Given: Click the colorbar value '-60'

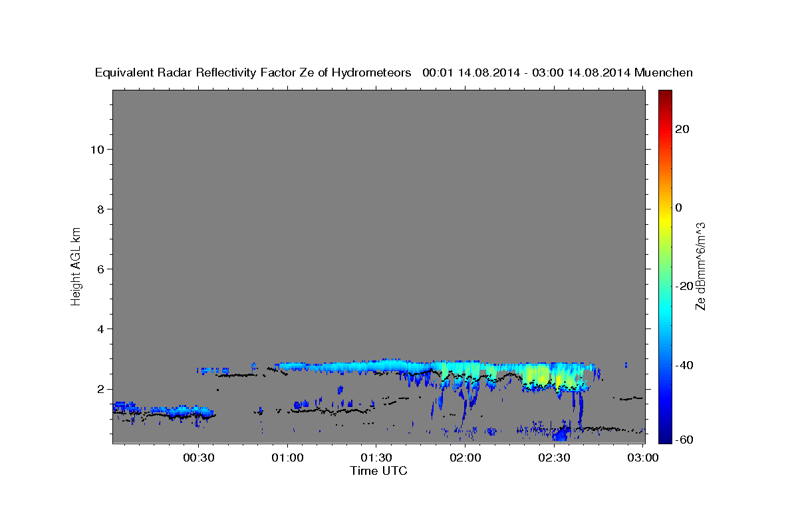Looking at the screenshot, I should tap(684, 441).
